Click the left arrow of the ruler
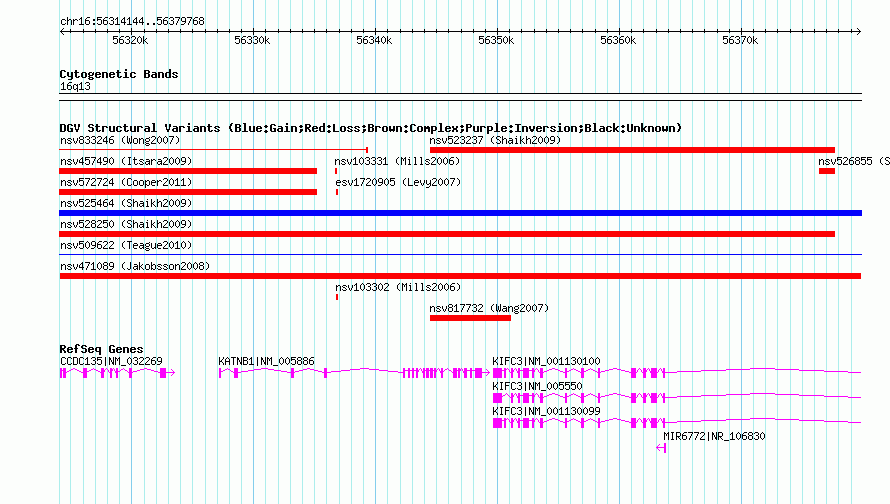 pyautogui.click(x=62, y=31)
